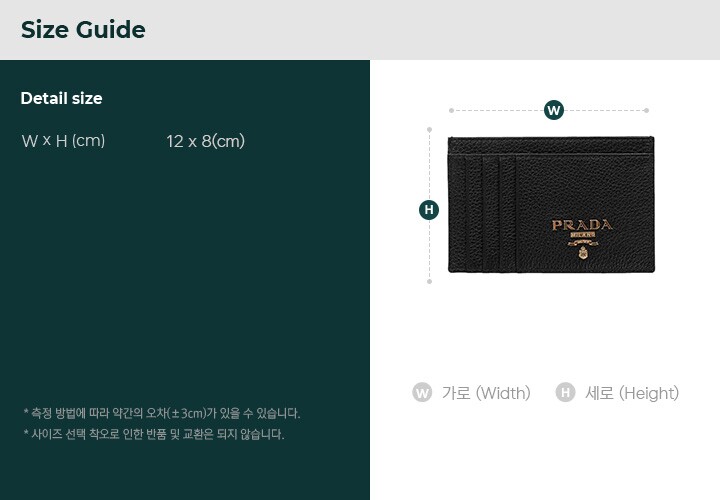
Task: Click the black card holder image
Action: click(x=551, y=204)
